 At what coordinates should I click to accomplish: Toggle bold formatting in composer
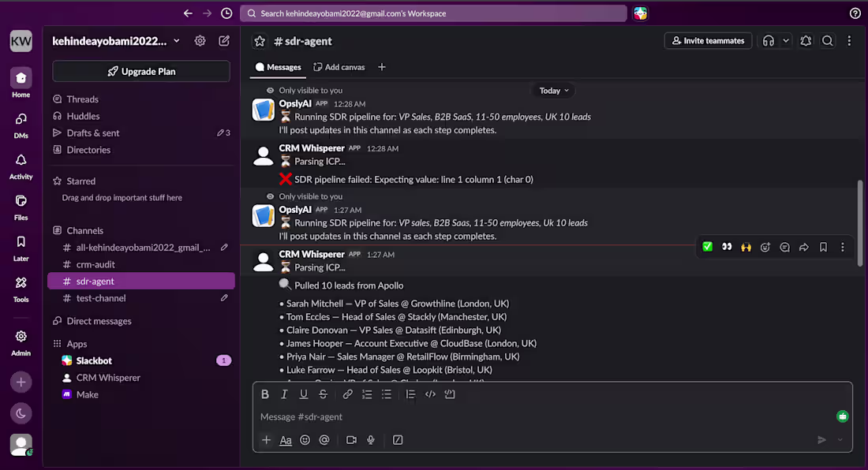[x=265, y=394]
